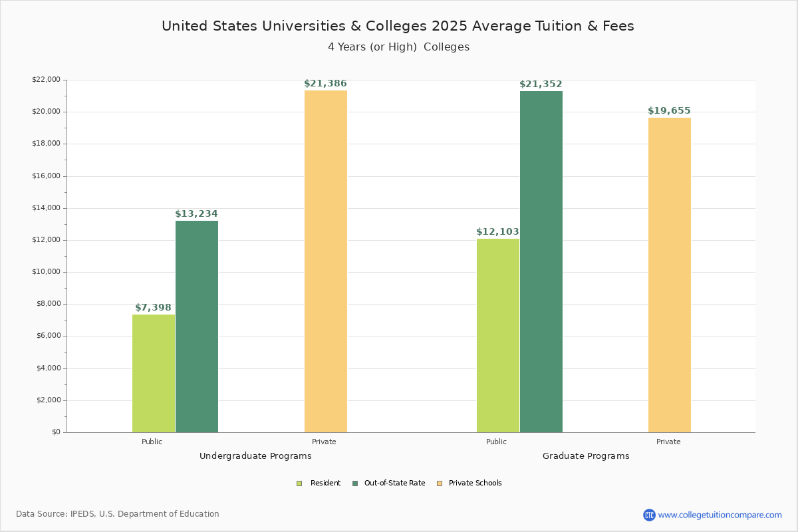The image size is (798, 532).
Task: Select the $12,103 graduate resident bar
Action: tap(498, 336)
